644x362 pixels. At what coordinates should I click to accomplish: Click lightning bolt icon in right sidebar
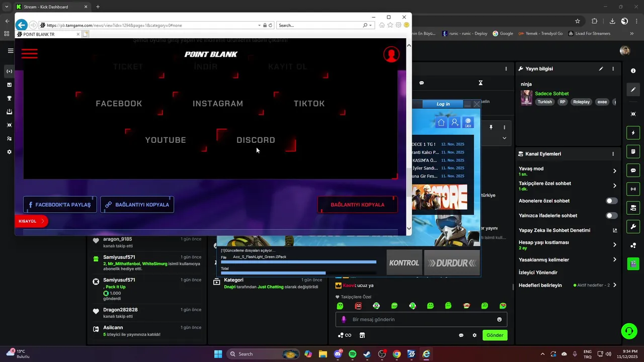(633, 133)
